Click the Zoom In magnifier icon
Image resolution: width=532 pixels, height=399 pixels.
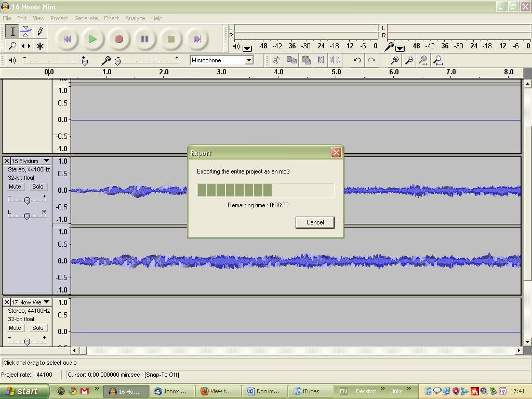tap(395, 60)
